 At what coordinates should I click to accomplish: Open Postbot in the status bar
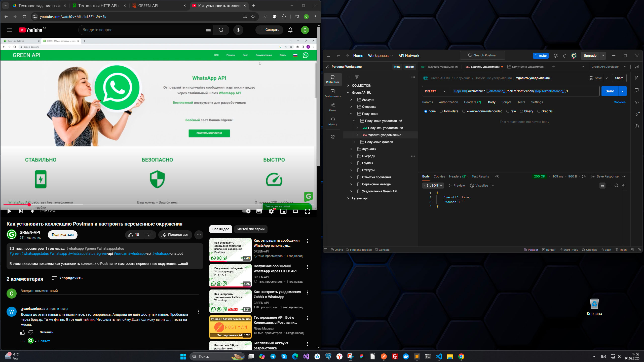click(531, 250)
